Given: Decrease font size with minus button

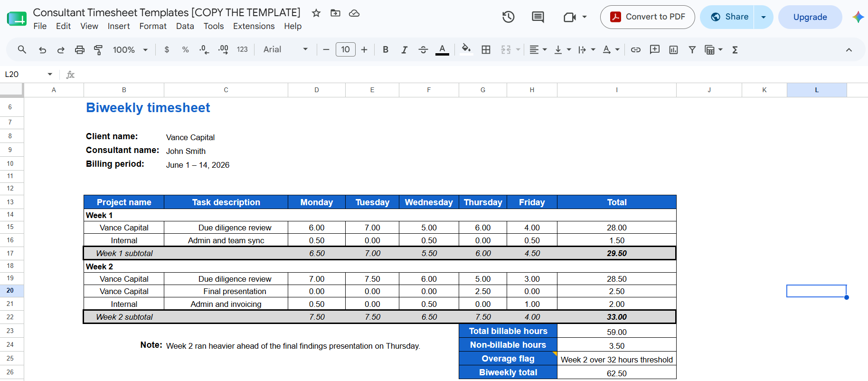Looking at the screenshot, I should coord(326,49).
